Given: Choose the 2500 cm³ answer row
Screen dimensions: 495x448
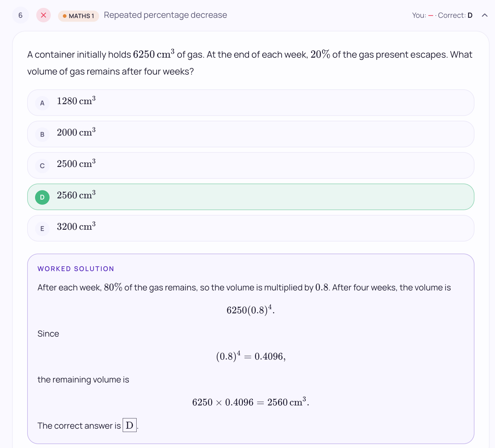Looking at the screenshot, I should point(251,165).
